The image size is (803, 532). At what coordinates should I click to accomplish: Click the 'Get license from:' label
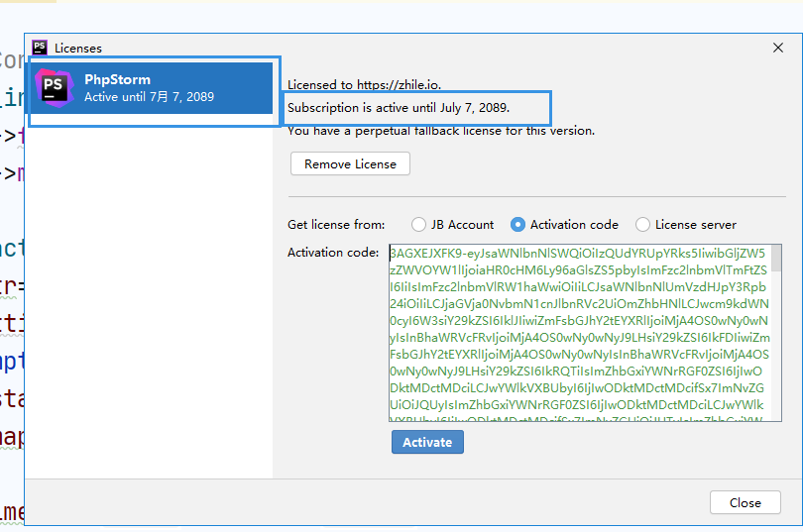pyautogui.click(x=336, y=225)
